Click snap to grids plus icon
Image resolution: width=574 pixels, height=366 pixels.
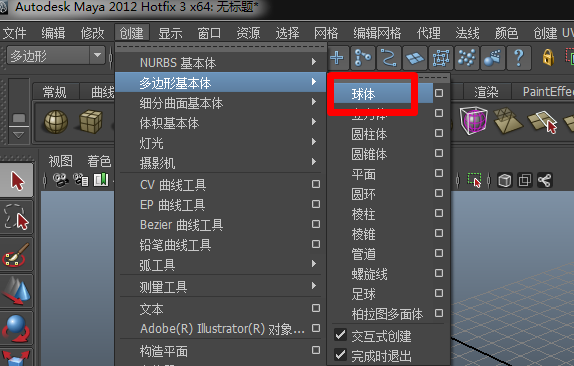pos(337,58)
